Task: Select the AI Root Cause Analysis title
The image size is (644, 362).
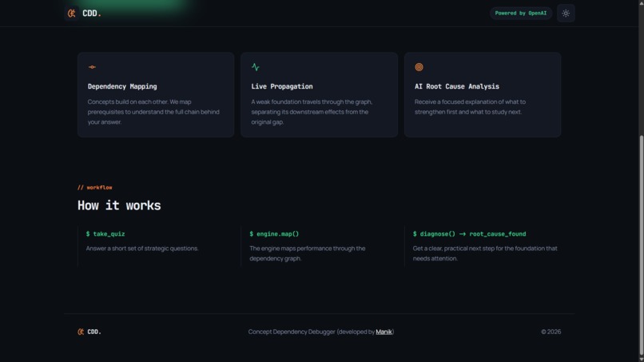Action: [457, 86]
